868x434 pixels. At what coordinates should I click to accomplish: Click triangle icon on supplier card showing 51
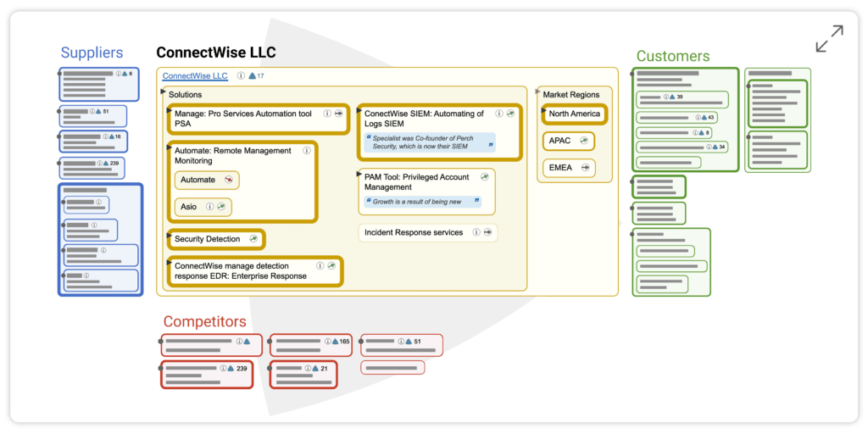coord(98,111)
